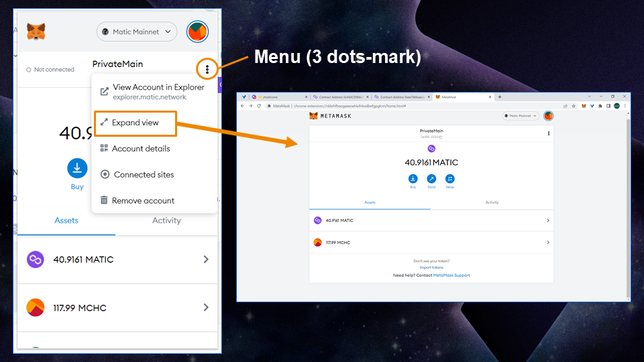Select View Account in Explorer menu item
Screen dimensions: 644x362
tap(154, 92)
